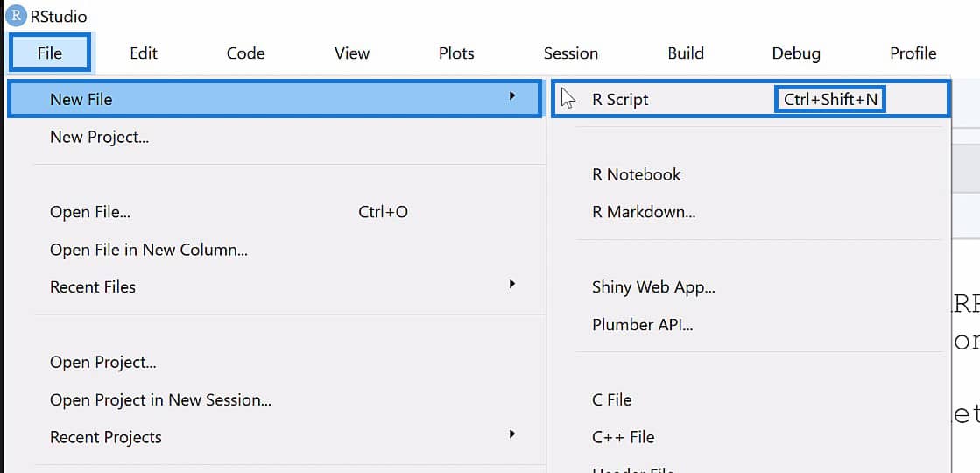Open the Debug menu
This screenshot has height=473, width=980.
(x=796, y=53)
